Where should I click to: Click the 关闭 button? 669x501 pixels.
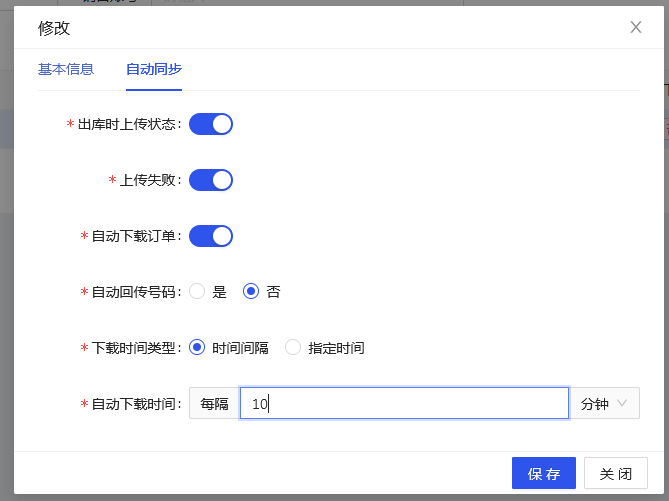pyautogui.click(x=616, y=473)
